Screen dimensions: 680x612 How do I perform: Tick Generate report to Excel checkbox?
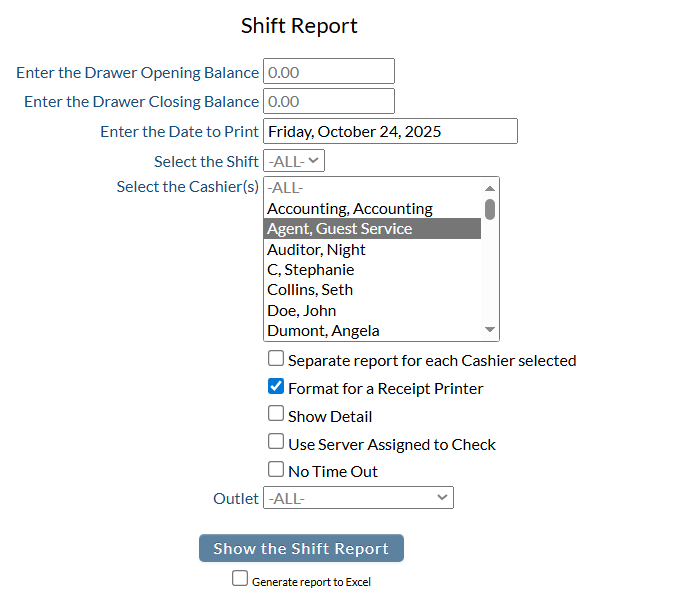point(240,579)
